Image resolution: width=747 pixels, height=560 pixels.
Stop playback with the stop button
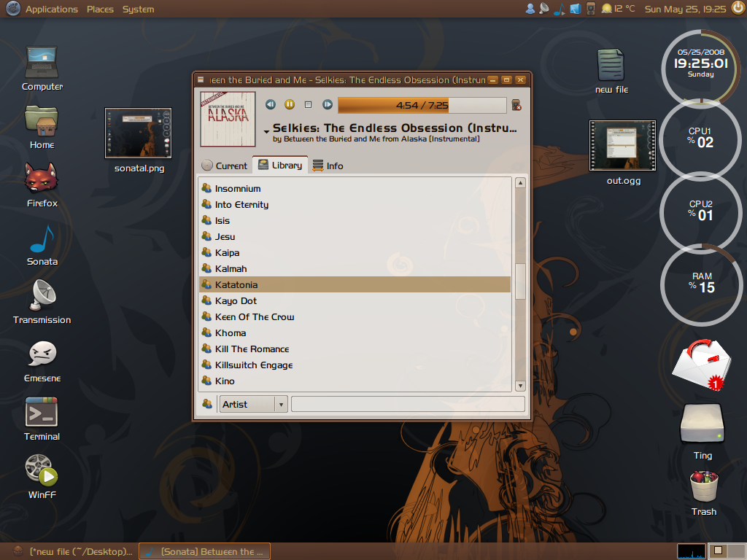click(308, 105)
